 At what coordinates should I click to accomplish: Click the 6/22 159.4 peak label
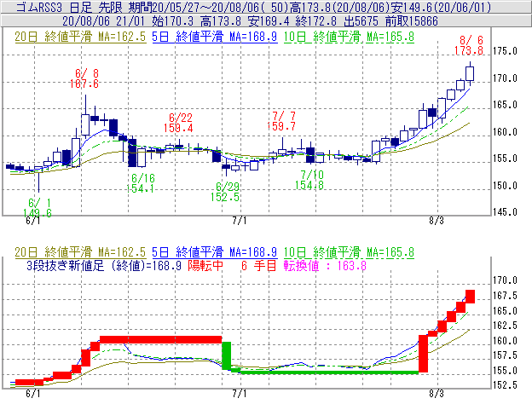pyautogui.click(x=178, y=123)
